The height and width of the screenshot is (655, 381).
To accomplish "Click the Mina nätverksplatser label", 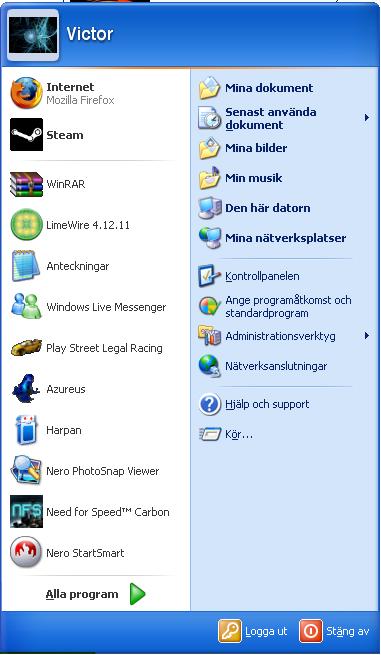I will click(x=285, y=238).
